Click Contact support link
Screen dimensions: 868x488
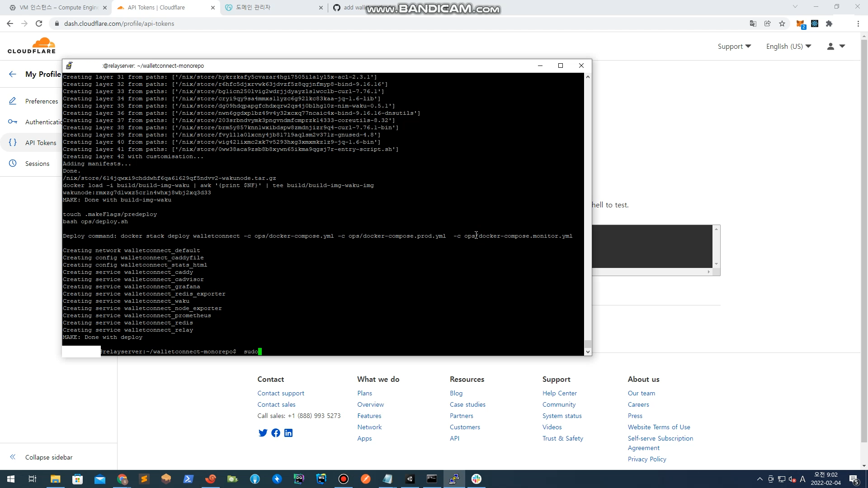[281, 393]
